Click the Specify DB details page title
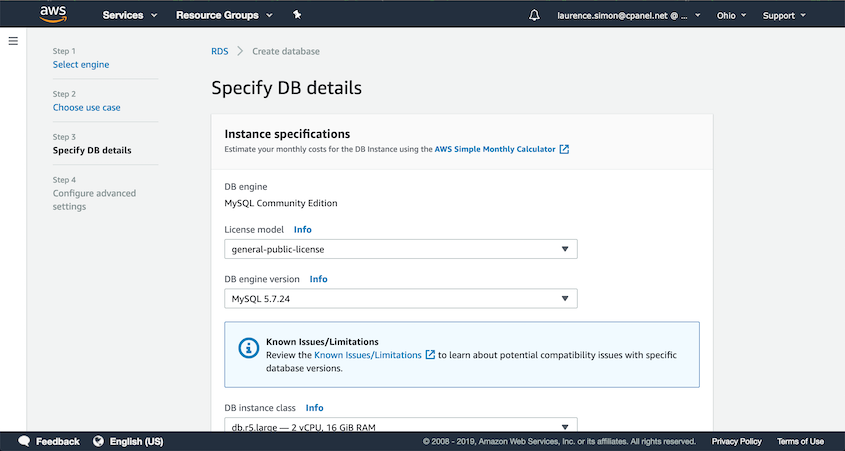This screenshot has height=451, width=845. (x=286, y=88)
